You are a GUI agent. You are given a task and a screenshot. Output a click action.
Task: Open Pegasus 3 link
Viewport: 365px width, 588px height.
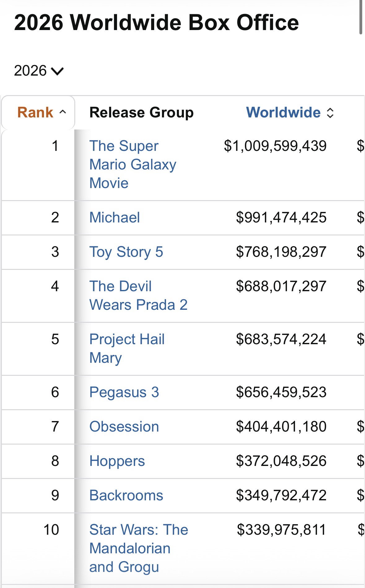(x=124, y=393)
